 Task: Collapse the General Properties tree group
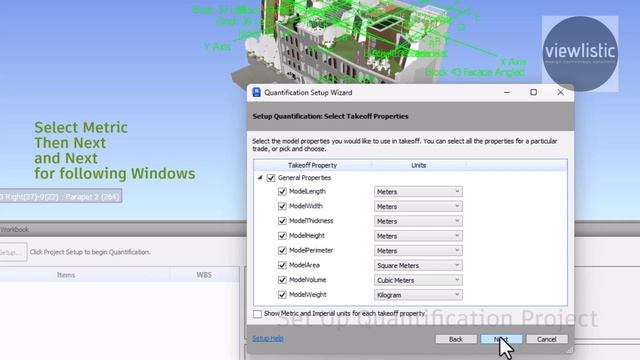260,178
